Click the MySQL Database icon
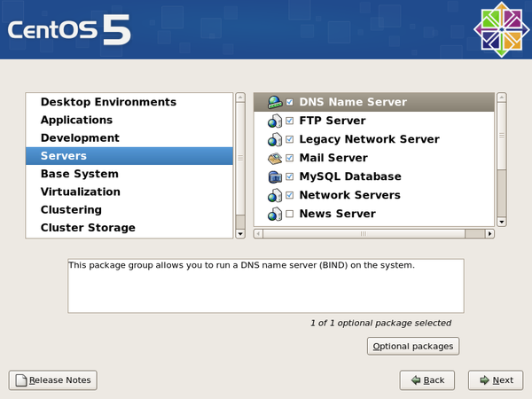This screenshot has height=399, width=532. coord(275,176)
